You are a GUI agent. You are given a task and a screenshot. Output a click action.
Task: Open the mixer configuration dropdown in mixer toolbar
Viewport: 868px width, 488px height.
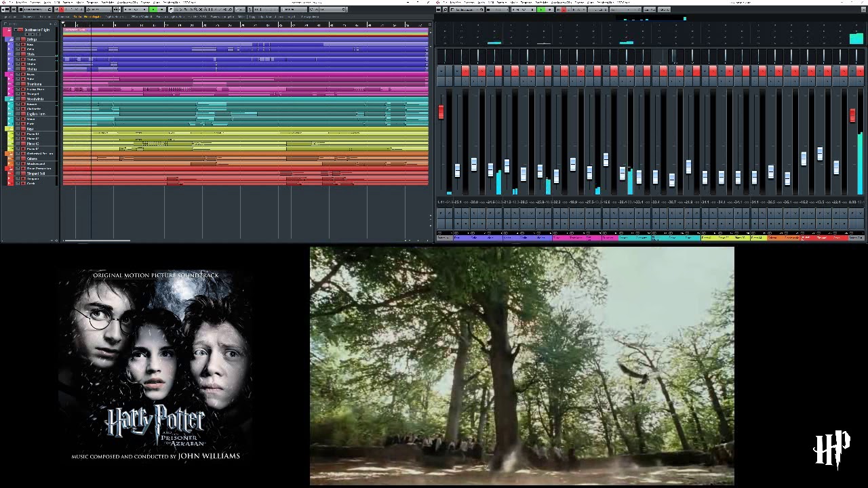click(467, 9)
